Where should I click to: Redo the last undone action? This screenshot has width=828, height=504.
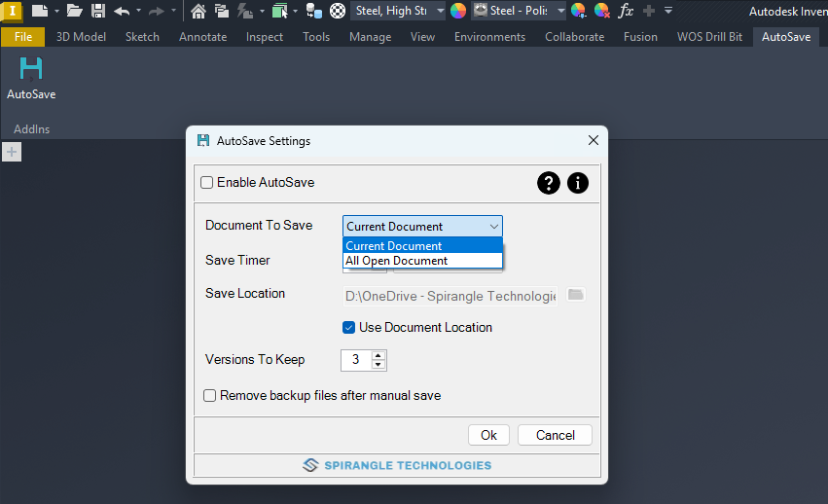[x=157, y=11]
